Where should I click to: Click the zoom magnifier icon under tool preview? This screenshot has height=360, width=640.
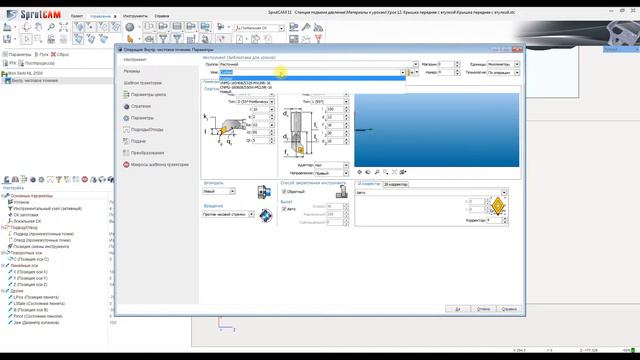(x=377, y=172)
